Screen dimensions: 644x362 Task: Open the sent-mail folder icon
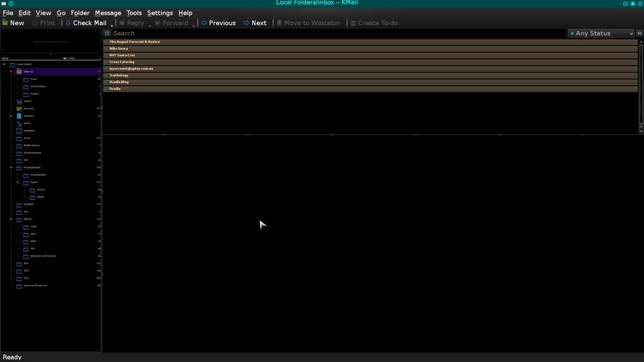pyautogui.click(x=19, y=109)
